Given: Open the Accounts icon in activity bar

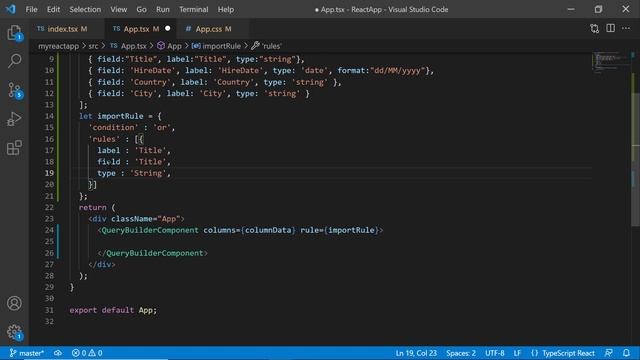Looking at the screenshot, I should 14,303.
